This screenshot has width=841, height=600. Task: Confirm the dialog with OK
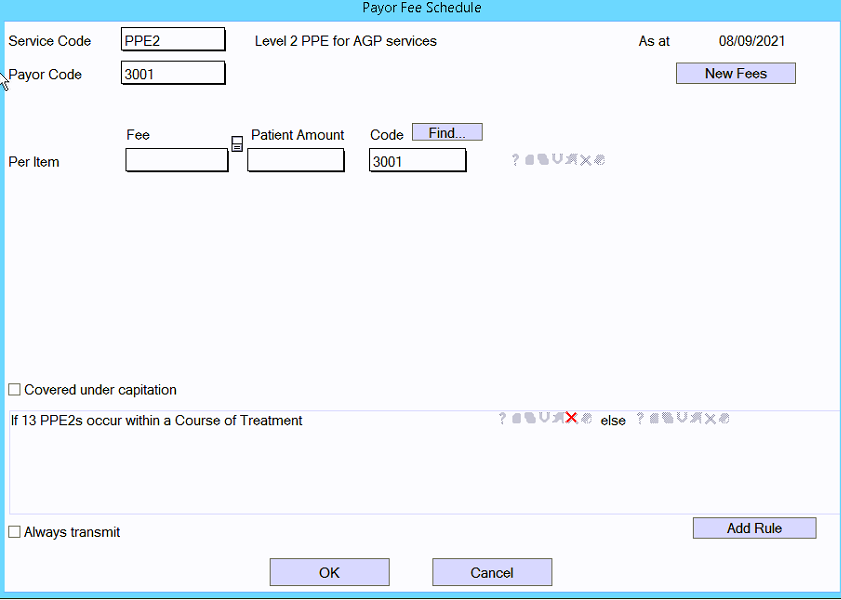pos(329,573)
